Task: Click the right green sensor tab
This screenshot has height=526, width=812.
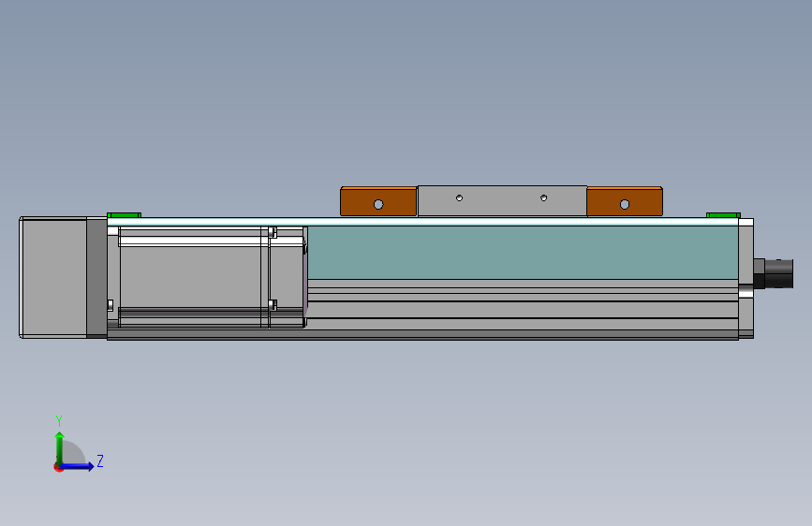Action: click(723, 215)
